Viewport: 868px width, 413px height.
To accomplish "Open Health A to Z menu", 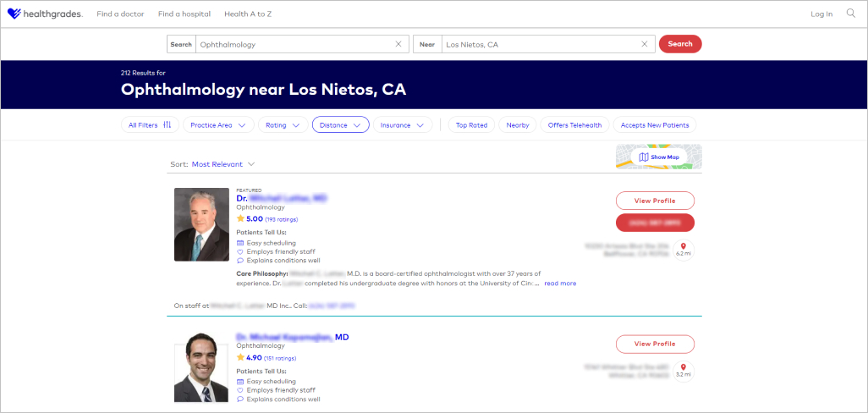I will point(248,14).
